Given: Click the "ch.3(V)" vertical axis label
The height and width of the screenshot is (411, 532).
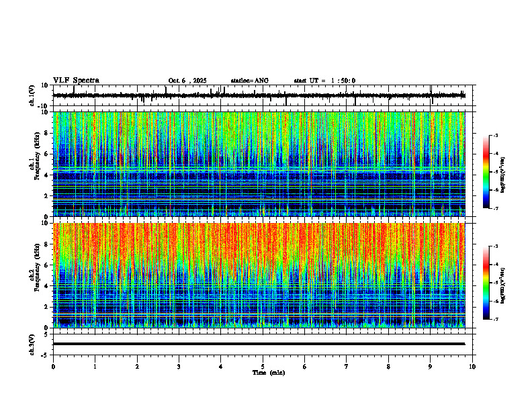Looking at the screenshot, I should [x=32, y=345].
